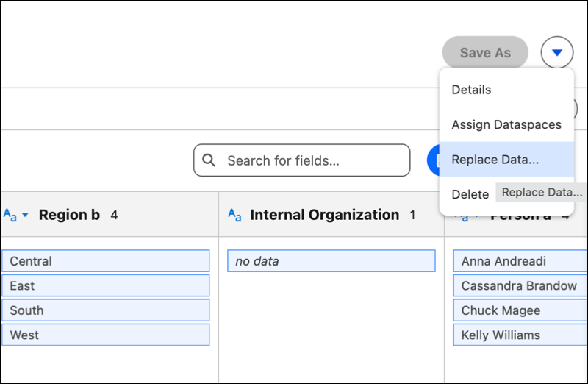Select Anna Andreadi value

(x=520, y=261)
